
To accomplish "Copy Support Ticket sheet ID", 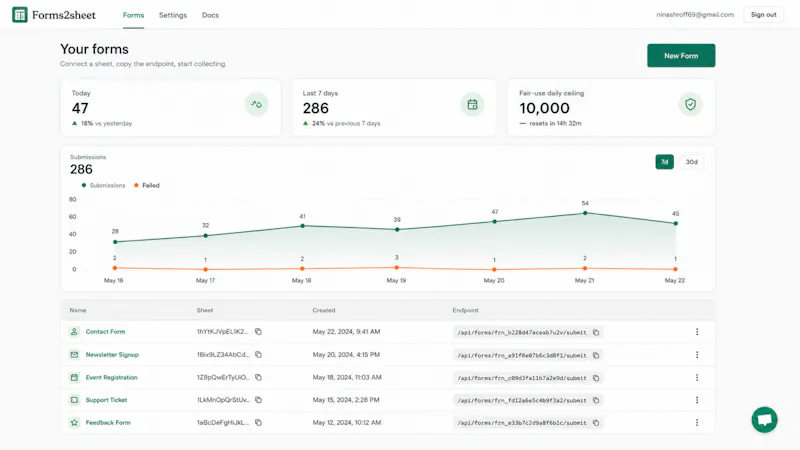I will point(258,400).
